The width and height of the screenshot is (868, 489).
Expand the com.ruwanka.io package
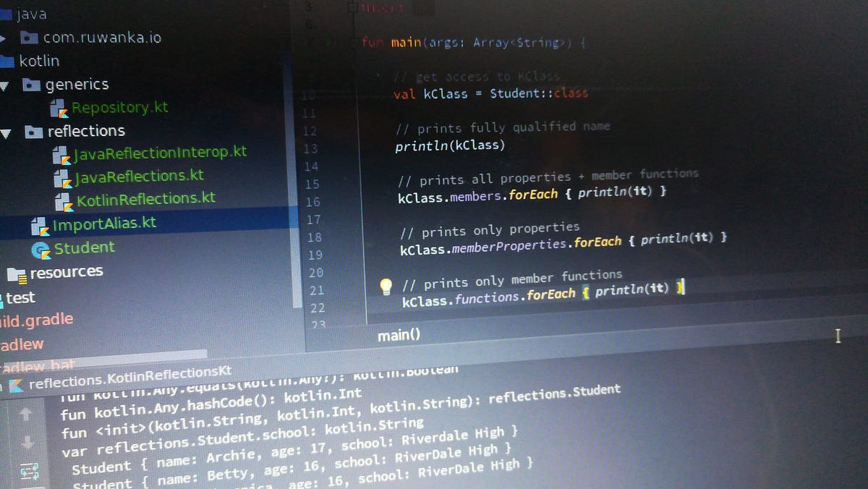[x=5, y=37]
